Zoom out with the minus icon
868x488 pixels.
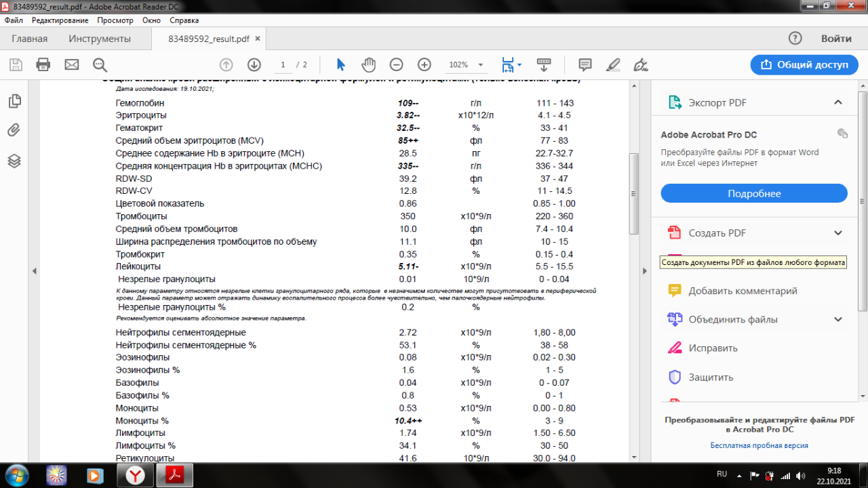(397, 64)
